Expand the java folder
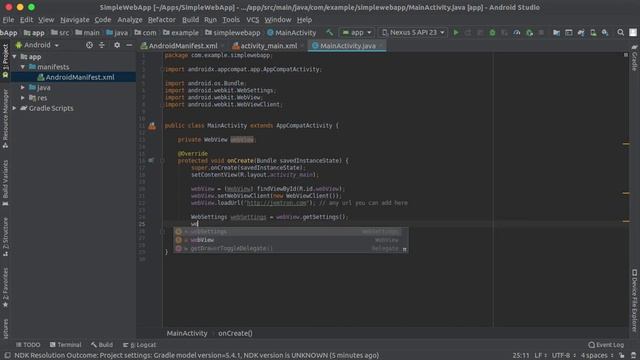This screenshot has height=360, width=640. [23, 87]
